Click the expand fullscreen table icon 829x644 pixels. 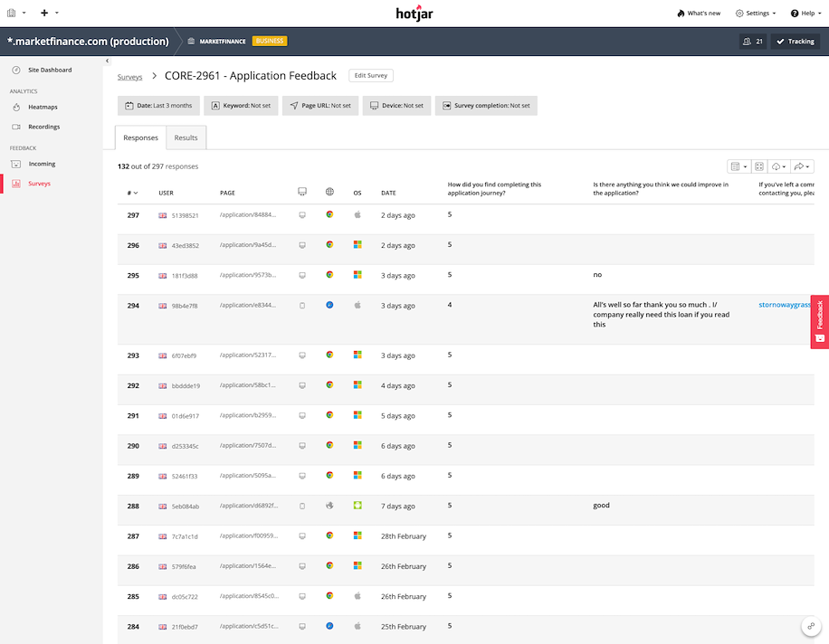click(759, 166)
